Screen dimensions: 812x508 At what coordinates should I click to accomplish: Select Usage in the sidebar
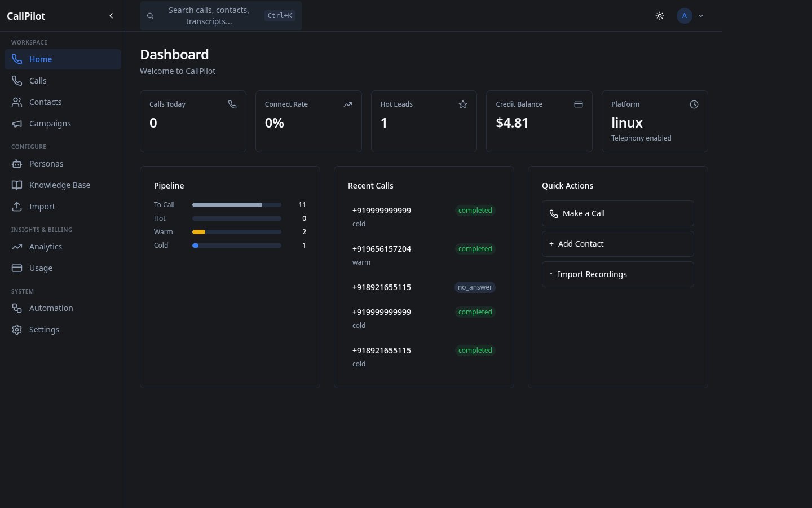tap(63, 268)
